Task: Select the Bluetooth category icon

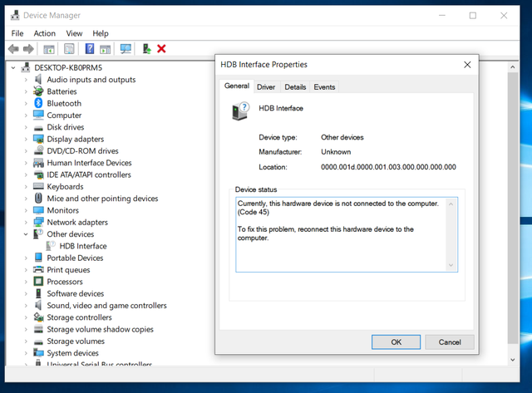Action: (x=38, y=103)
